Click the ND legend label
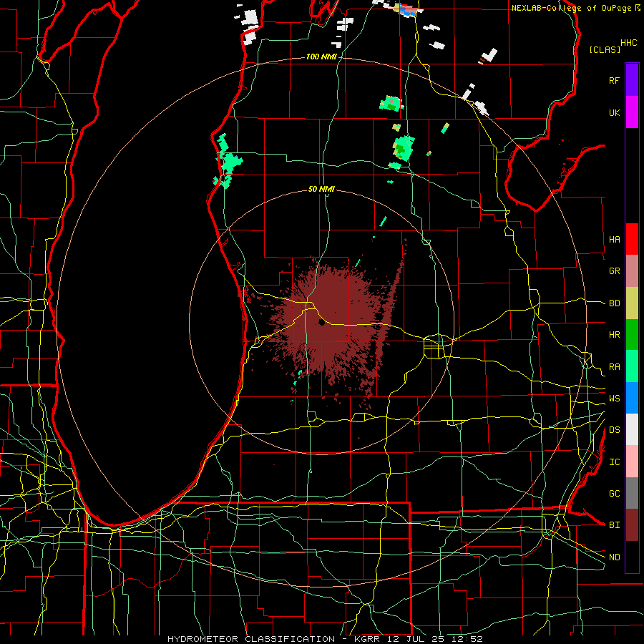 tap(614, 557)
